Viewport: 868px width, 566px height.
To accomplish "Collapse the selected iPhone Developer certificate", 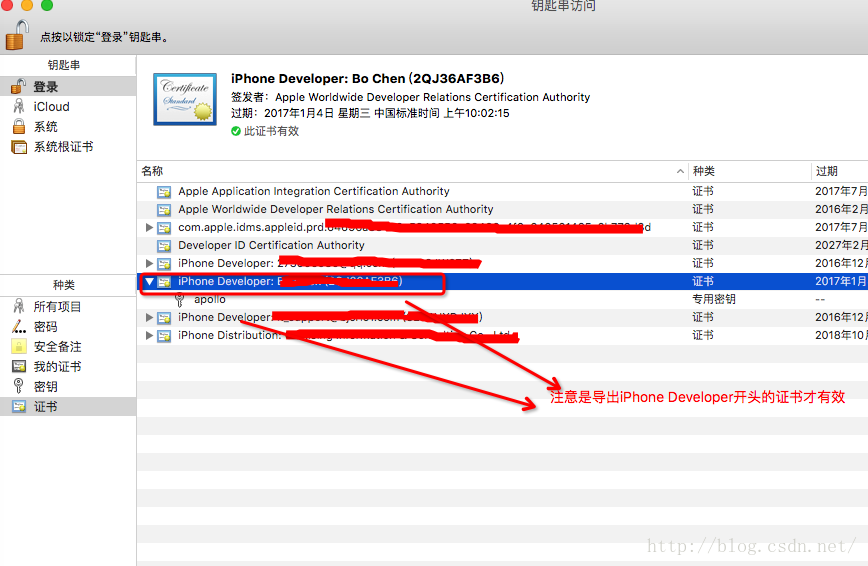I will pyautogui.click(x=149, y=281).
